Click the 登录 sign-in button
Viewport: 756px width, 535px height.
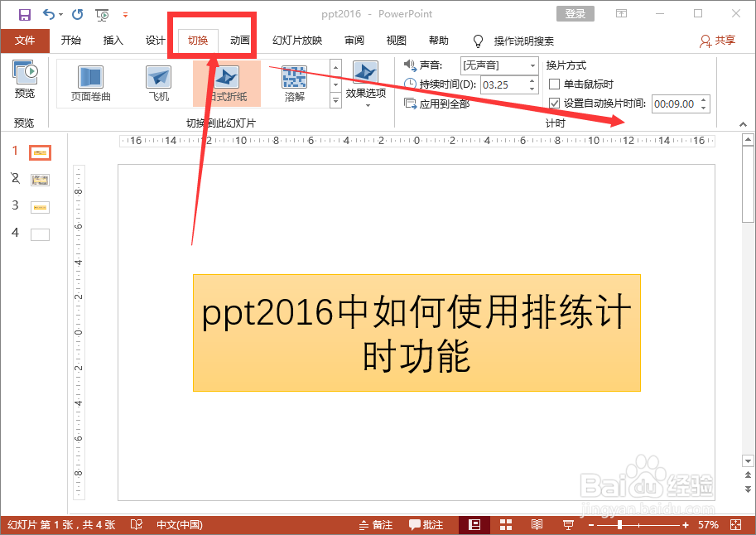[575, 13]
